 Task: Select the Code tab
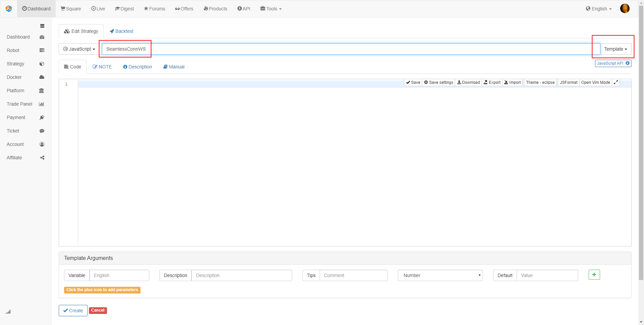73,67
